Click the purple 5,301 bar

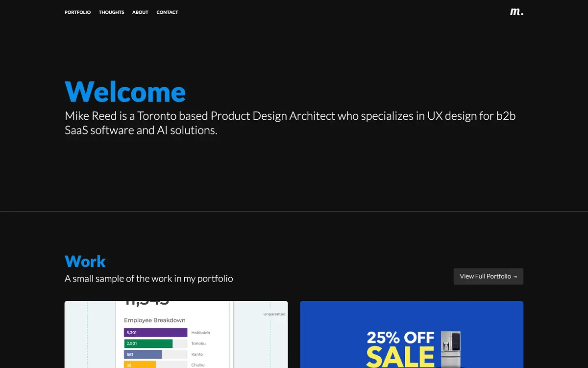point(155,333)
